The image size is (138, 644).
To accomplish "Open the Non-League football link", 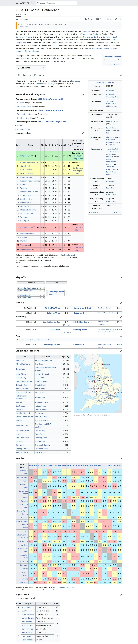I will pos(91,34).
